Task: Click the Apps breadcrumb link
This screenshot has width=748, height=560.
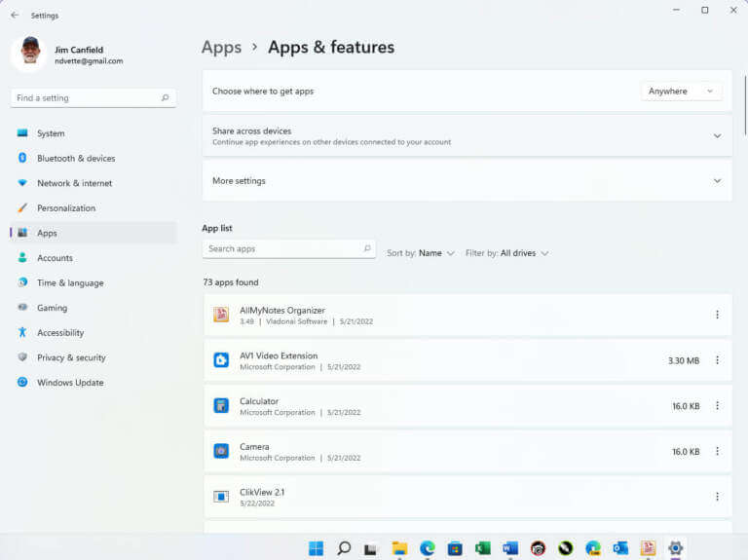Action: pos(221,47)
